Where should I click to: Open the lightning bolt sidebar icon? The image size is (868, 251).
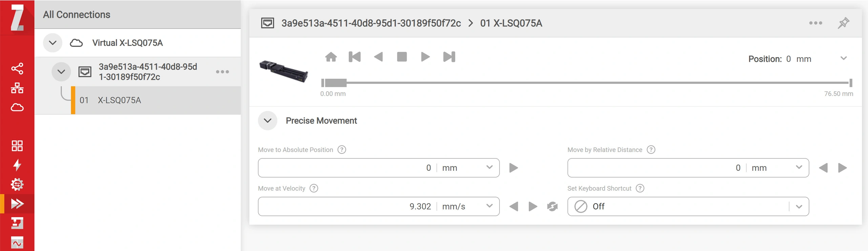click(17, 165)
